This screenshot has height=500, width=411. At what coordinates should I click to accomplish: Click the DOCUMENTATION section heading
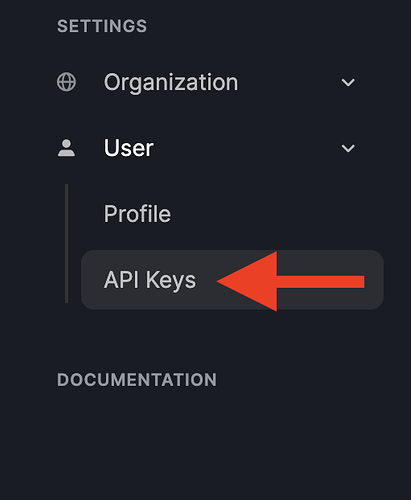(x=137, y=380)
